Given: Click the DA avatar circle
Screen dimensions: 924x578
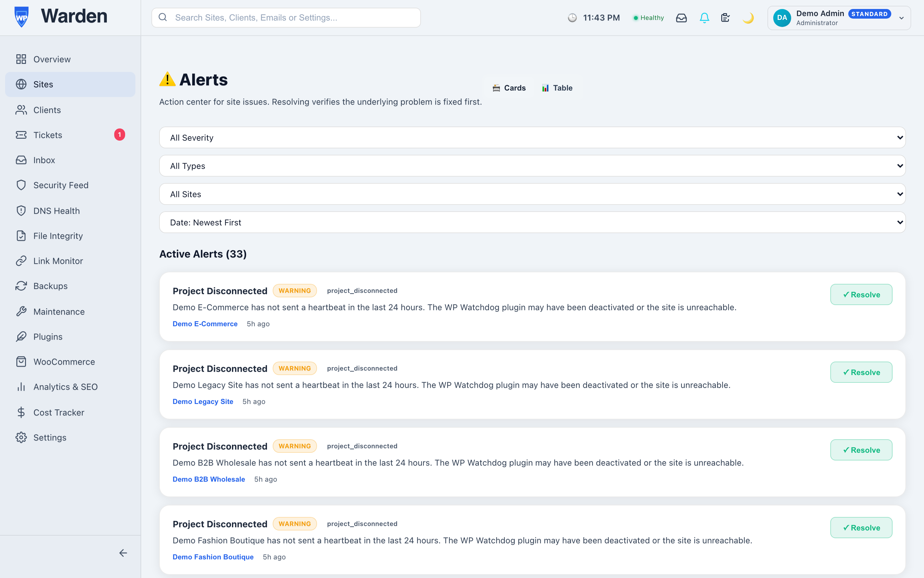Looking at the screenshot, I should tap(782, 18).
